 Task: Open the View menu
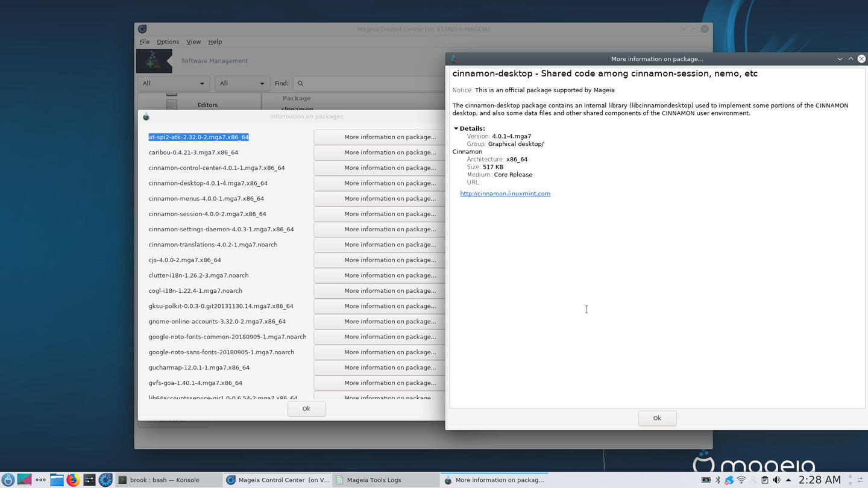[x=193, y=42]
